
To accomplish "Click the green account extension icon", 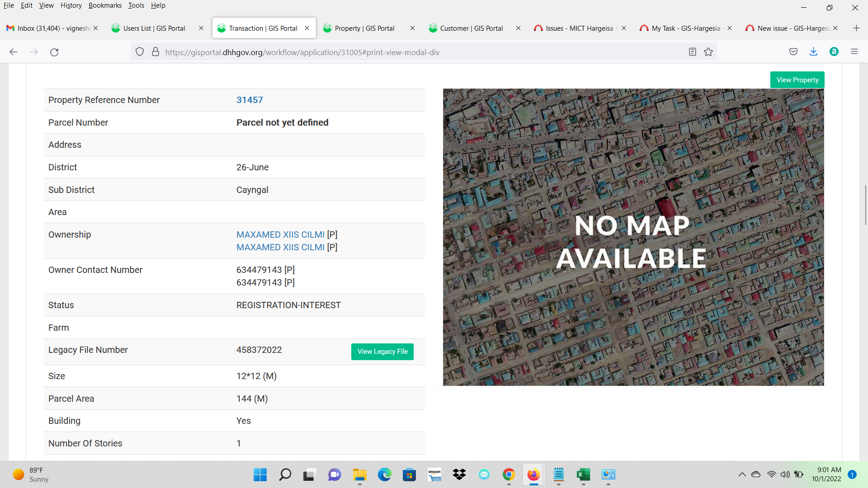I will point(834,52).
